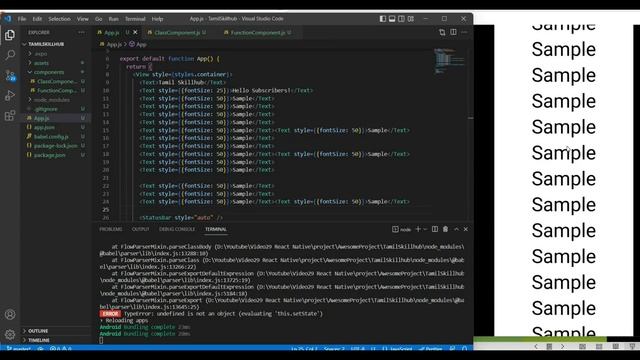Open the new terminal launch profile dropdown

pyautogui.click(x=425, y=229)
